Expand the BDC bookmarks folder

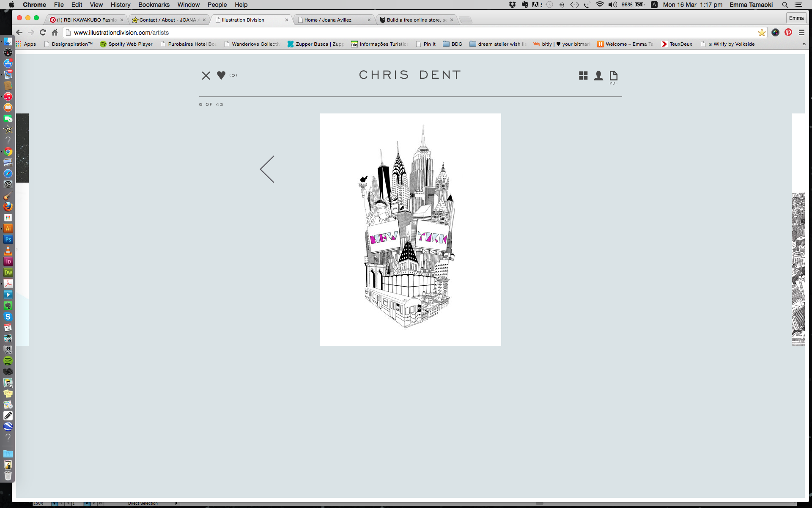(x=453, y=44)
